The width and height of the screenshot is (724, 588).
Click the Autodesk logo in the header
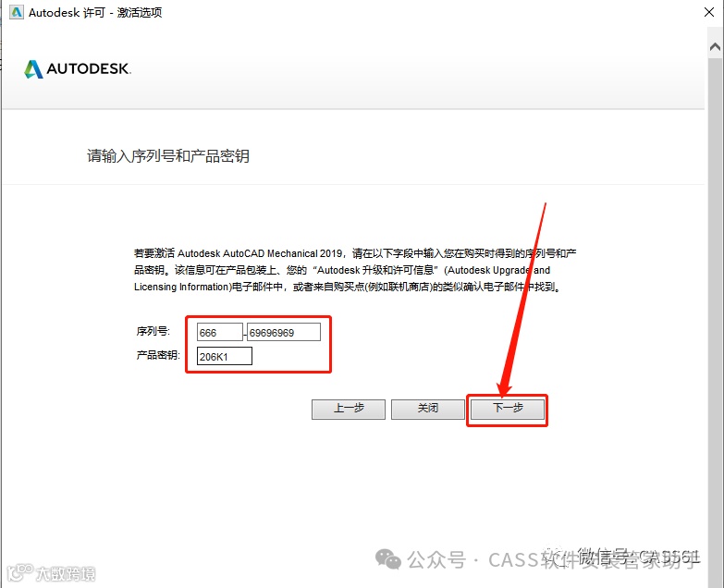point(78,69)
